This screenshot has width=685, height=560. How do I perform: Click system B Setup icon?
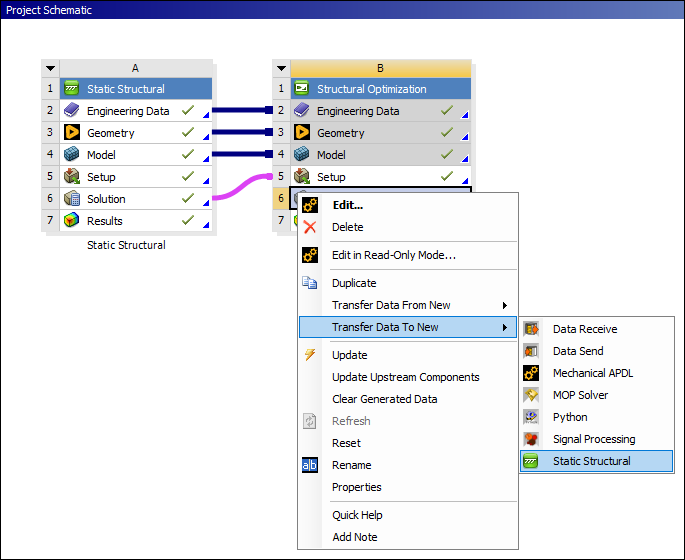point(302,176)
